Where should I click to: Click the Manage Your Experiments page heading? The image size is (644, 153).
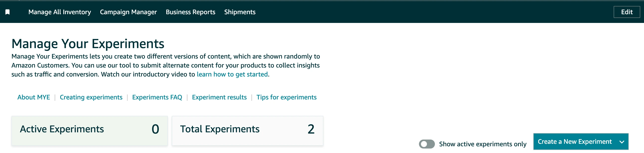click(88, 44)
